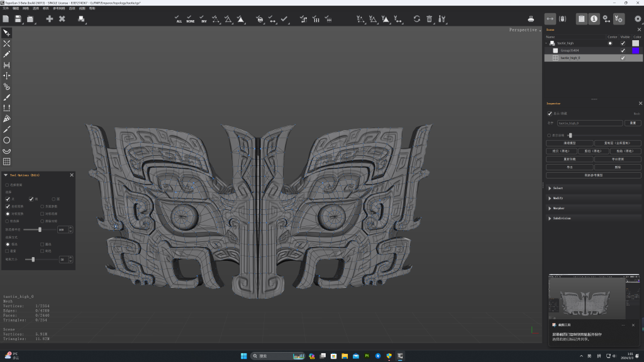Click the X delete icon in top toolbar
This screenshot has width=644, height=362.
(x=62, y=19)
